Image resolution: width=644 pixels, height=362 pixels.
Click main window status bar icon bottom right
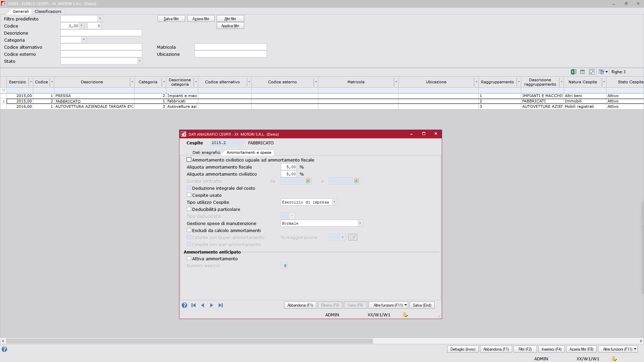[x=614, y=359]
